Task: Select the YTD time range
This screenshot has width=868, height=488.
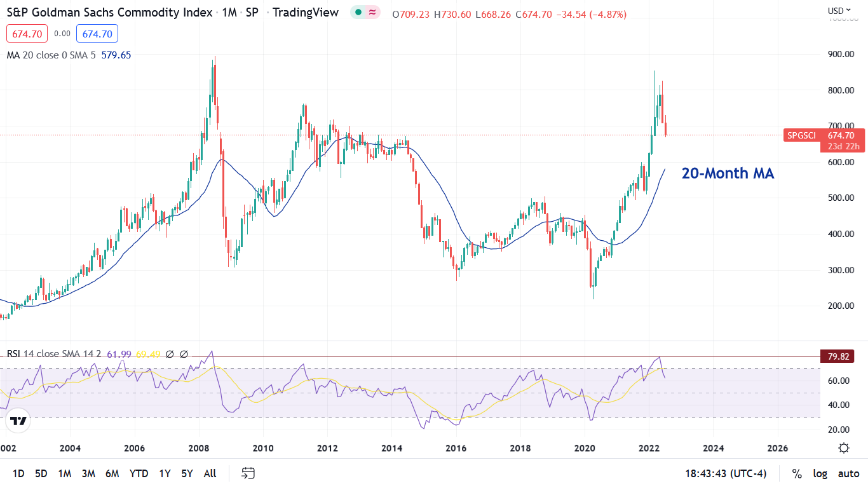Action: 139,473
